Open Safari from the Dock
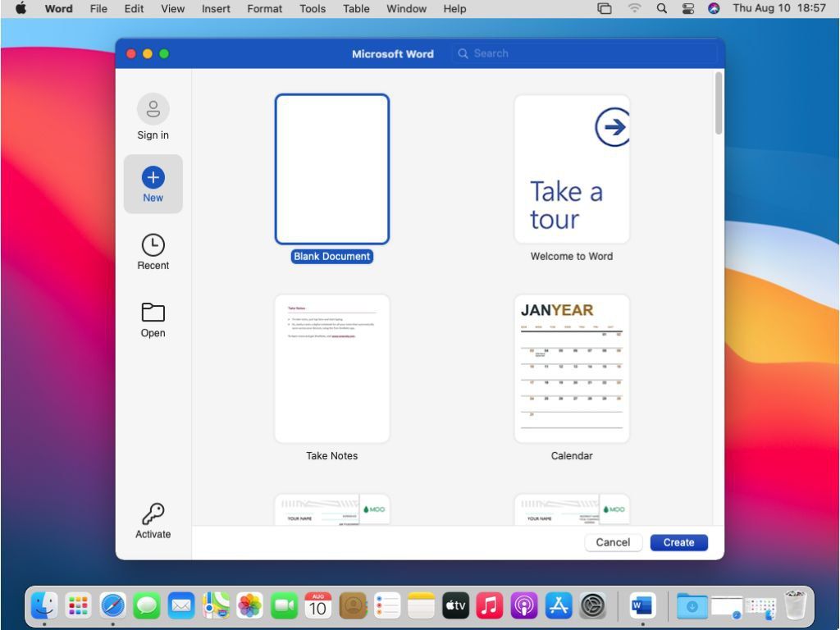Image resolution: width=840 pixels, height=630 pixels. pos(113,606)
